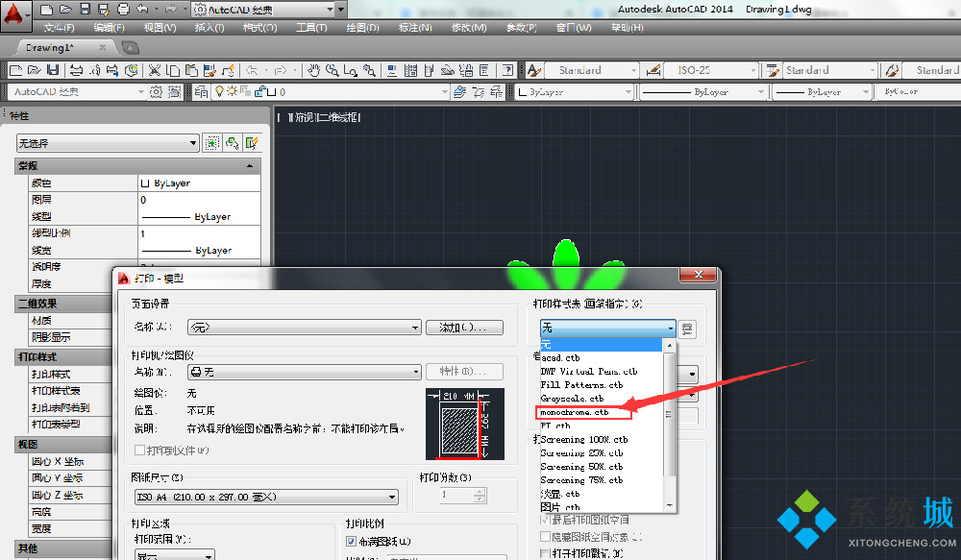Image resolution: width=961 pixels, height=560 pixels.
Task: Click the ByLayer color swatch in Properties
Action: pyautogui.click(x=146, y=183)
